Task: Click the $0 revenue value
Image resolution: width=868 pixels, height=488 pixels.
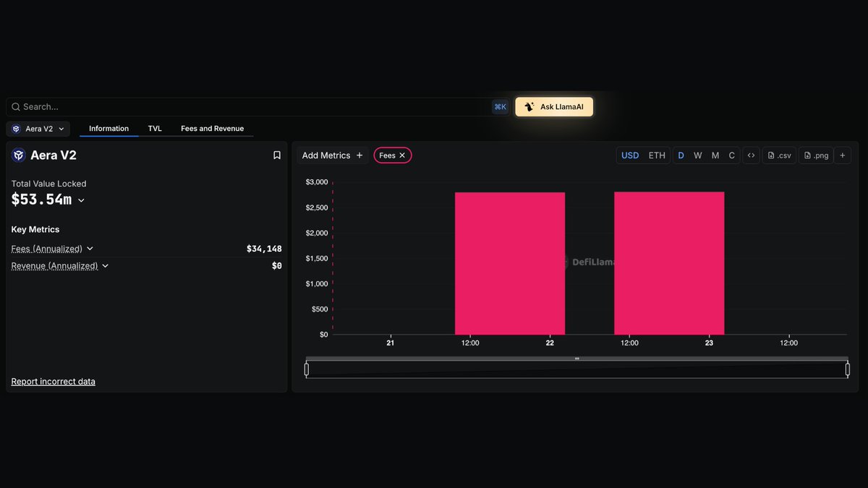Action: (x=276, y=266)
